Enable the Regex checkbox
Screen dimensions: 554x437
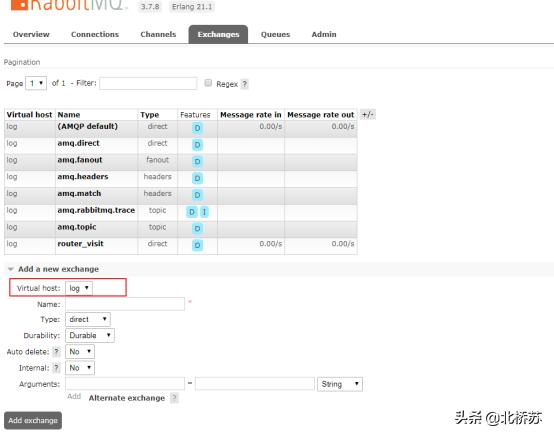coord(208,83)
